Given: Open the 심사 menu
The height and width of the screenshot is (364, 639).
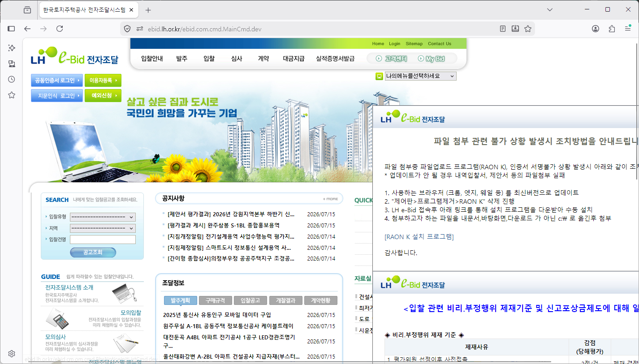Looking at the screenshot, I should 237,59.
